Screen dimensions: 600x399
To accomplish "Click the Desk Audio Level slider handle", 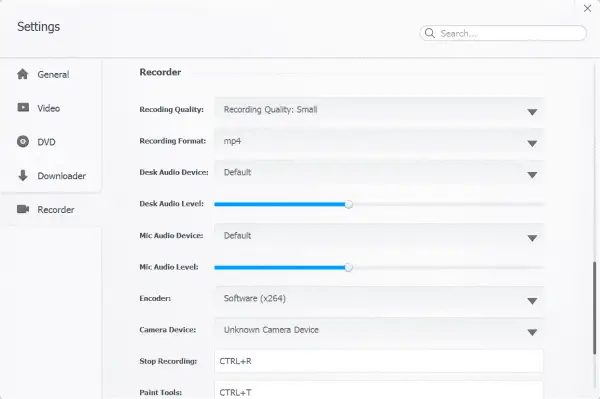I will click(x=349, y=204).
